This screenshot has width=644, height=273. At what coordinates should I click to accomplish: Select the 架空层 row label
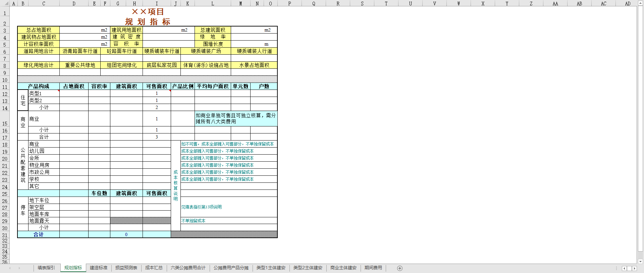44,207
